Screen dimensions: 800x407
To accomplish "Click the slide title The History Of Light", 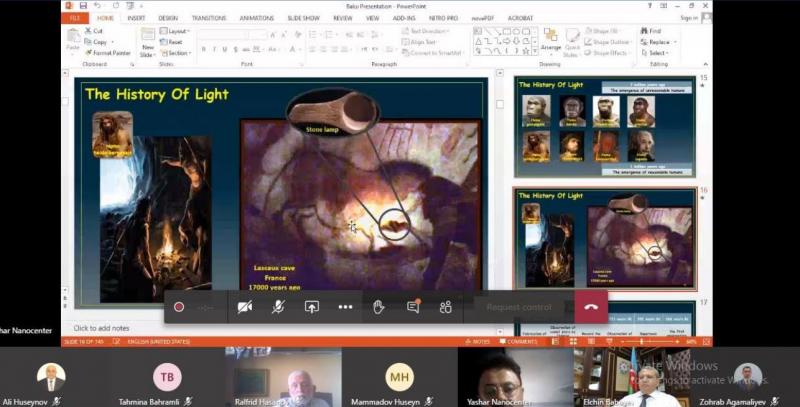I will point(157,94).
